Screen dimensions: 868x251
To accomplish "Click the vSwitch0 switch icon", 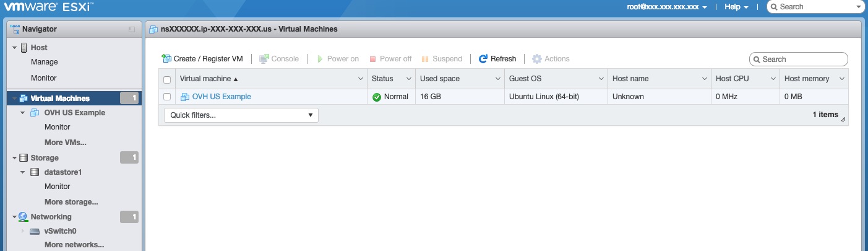I will coord(35,231).
